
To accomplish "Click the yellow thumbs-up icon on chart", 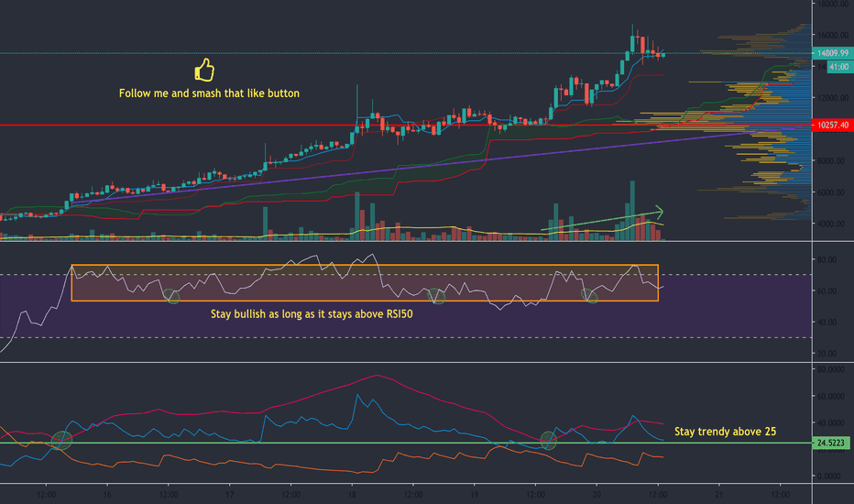I will [204, 70].
